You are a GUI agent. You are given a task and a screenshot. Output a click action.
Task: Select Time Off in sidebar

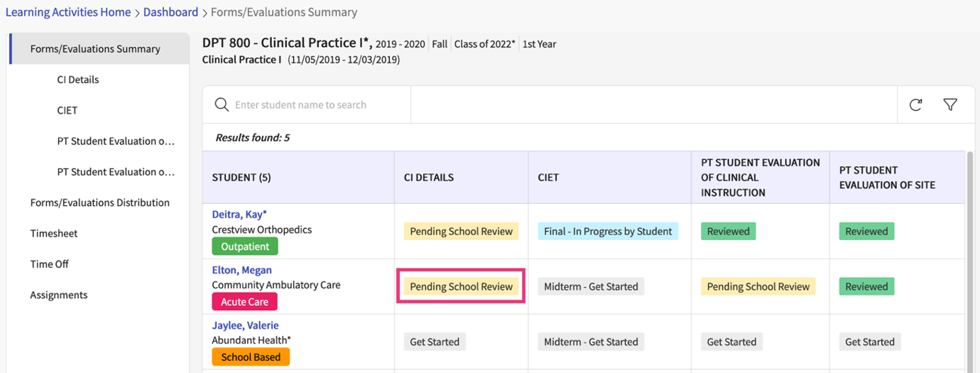click(x=50, y=264)
